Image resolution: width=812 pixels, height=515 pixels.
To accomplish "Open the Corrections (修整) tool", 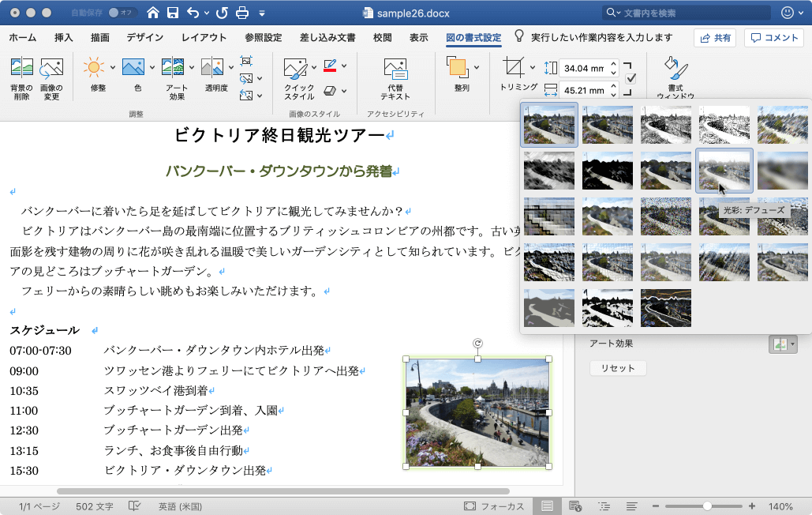I will (x=94, y=68).
